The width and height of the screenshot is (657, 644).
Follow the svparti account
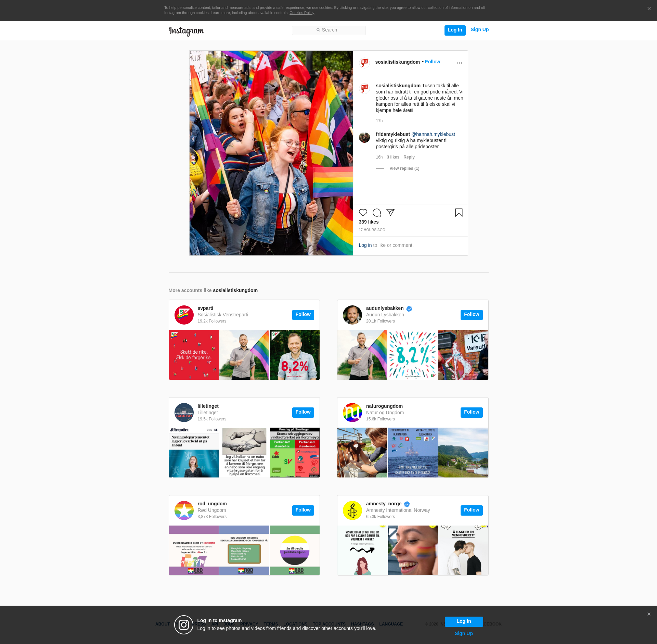pos(303,315)
